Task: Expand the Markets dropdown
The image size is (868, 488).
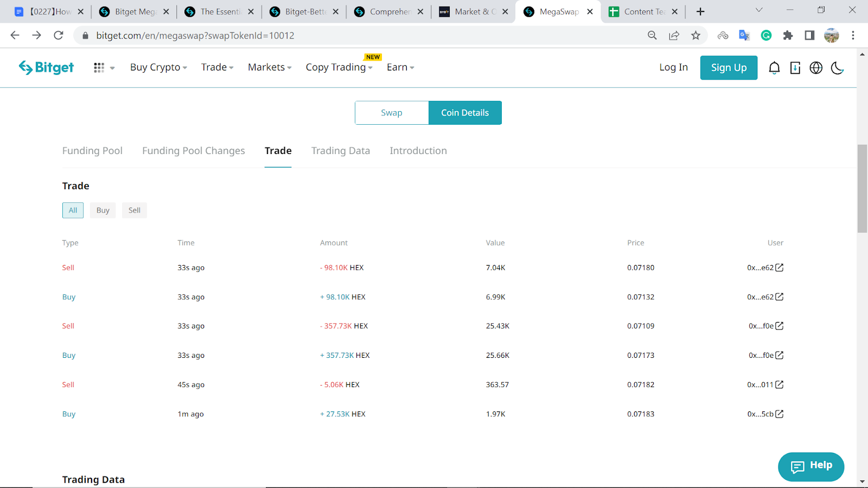Action: (x=270, y=67)
